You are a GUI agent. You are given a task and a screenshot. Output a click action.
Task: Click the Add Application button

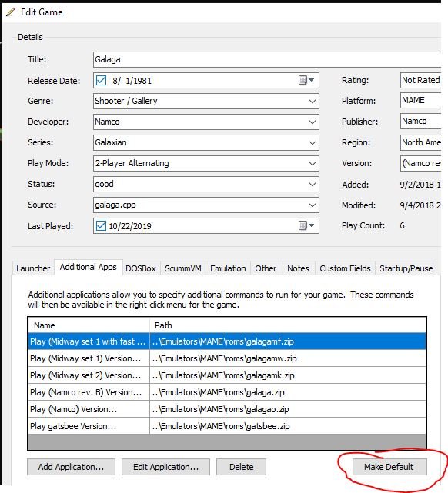(71, 467)
